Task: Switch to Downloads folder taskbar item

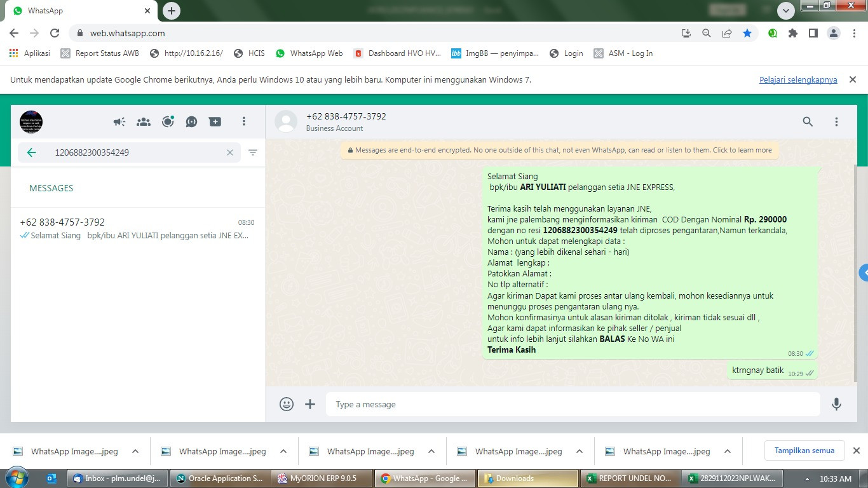Action: click(528, 478)
